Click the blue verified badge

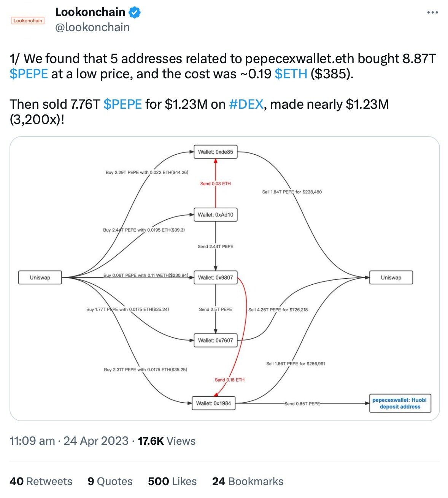pyautogui.click(x=135, y=13)
